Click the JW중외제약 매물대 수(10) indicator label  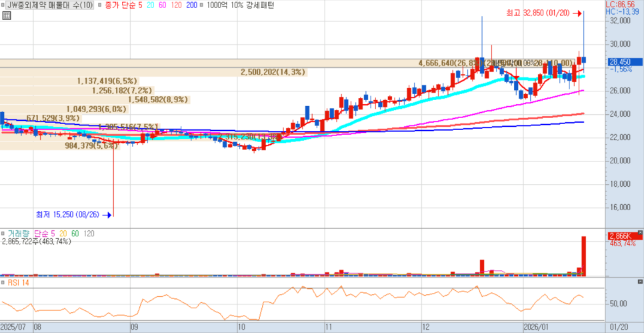click(50, 5)
